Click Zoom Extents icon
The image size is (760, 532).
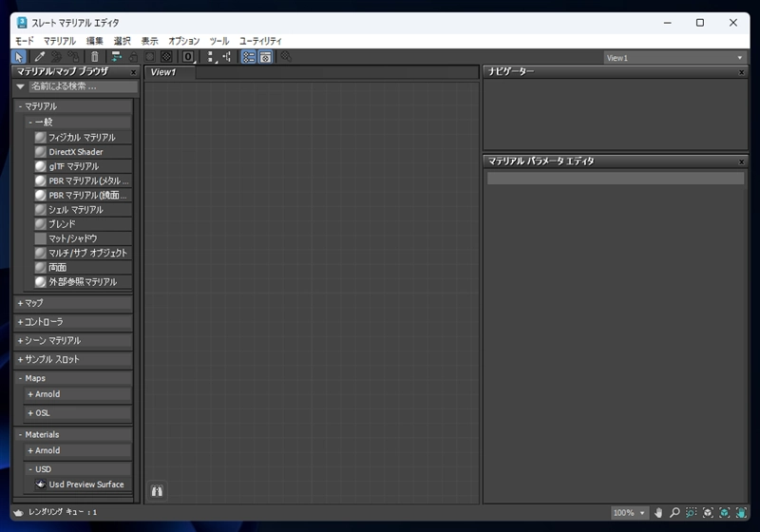click(708, 513)
